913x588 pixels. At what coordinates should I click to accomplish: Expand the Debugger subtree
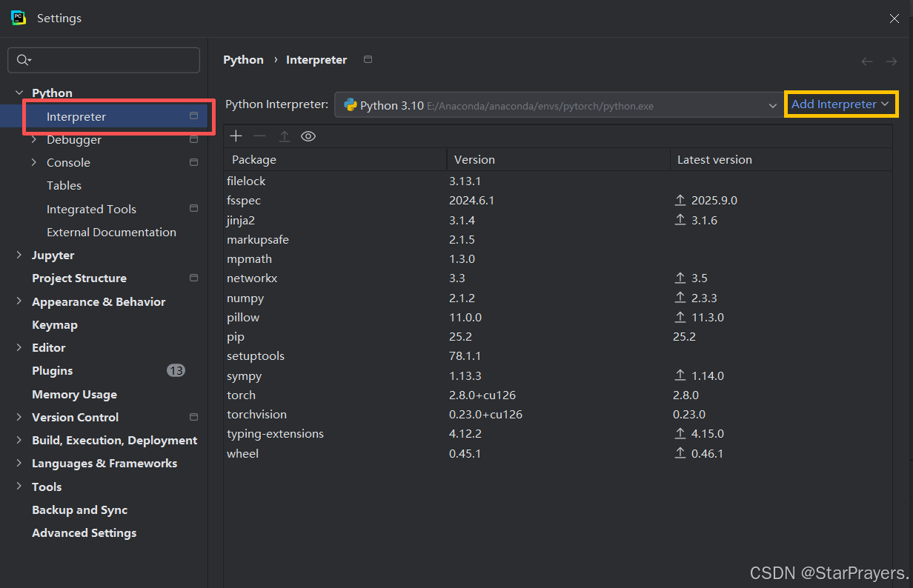pyautogui.click(x=33, y=140)
